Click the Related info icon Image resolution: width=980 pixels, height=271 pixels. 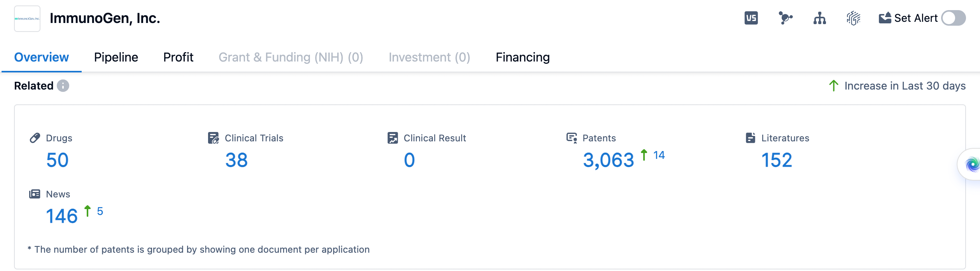point(63,86)
